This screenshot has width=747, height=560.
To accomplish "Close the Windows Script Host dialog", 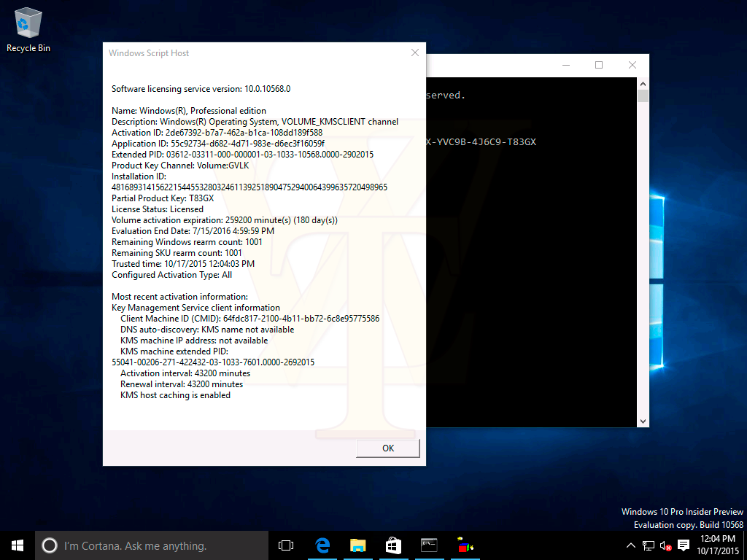I will (x=415, y=53).
